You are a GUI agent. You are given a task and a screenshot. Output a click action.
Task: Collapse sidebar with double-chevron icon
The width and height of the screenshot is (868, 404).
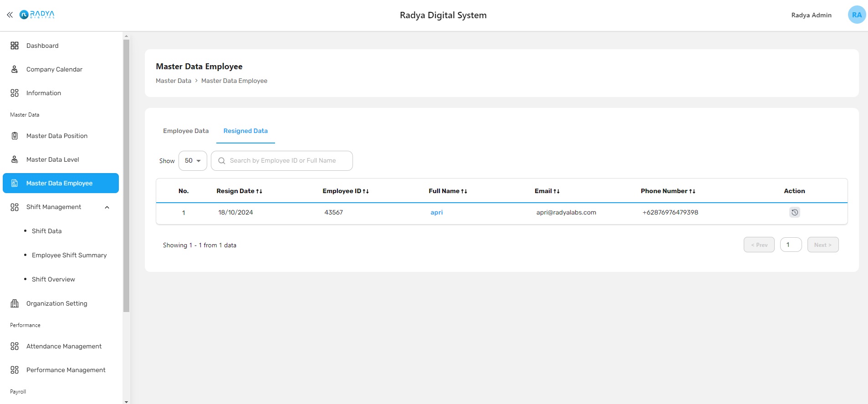click(x=10, y=15)
